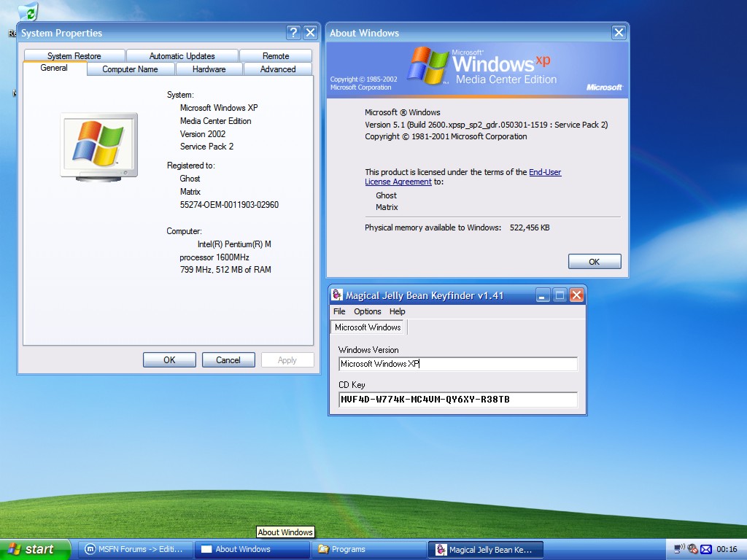The height and width of the screenshot is (560, 747).
Task: Click the "Intel(R) Pentium(R) M" text
Action: point(234,244)
